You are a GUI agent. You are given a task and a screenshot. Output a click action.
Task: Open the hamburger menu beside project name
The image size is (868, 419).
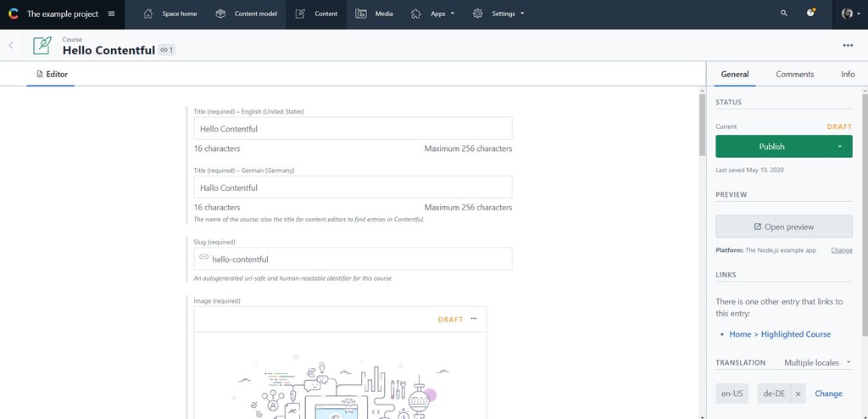coord(111,14)
